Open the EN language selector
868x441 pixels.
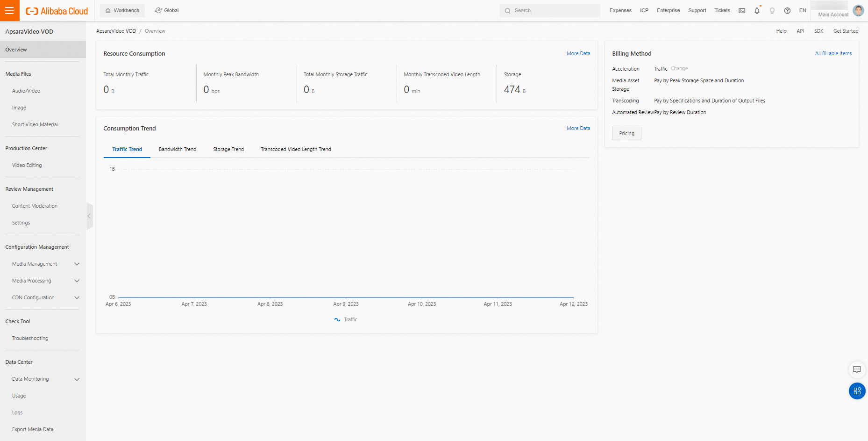point(803,10)
